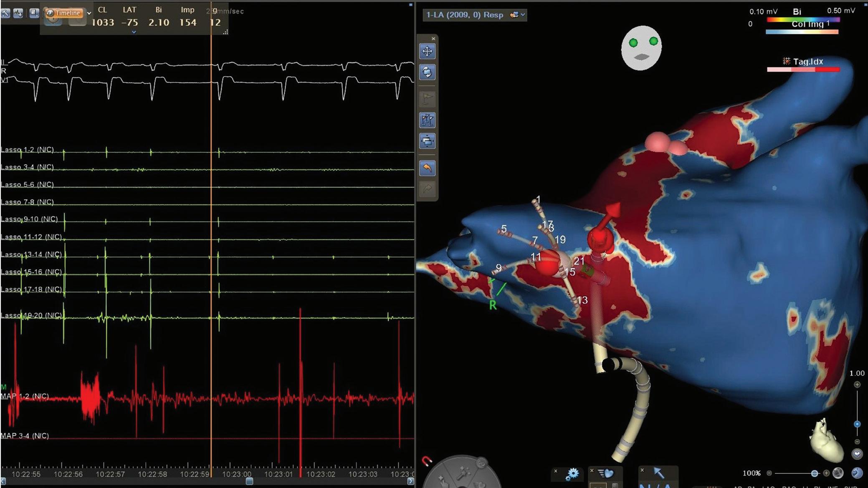Image resolution: width=868 pixels, height=488 pixels.
Task: Click the head orientation face indicator
Action: pos(641,48)
